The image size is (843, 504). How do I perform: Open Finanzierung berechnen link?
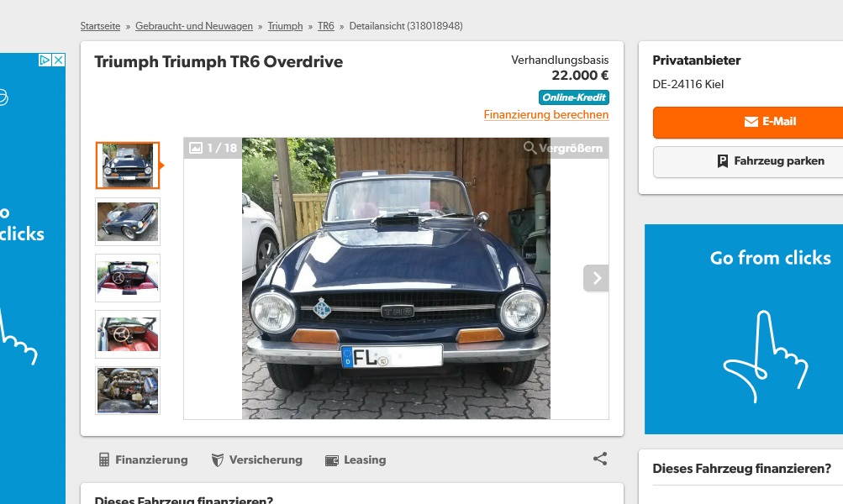coord(546,114)
